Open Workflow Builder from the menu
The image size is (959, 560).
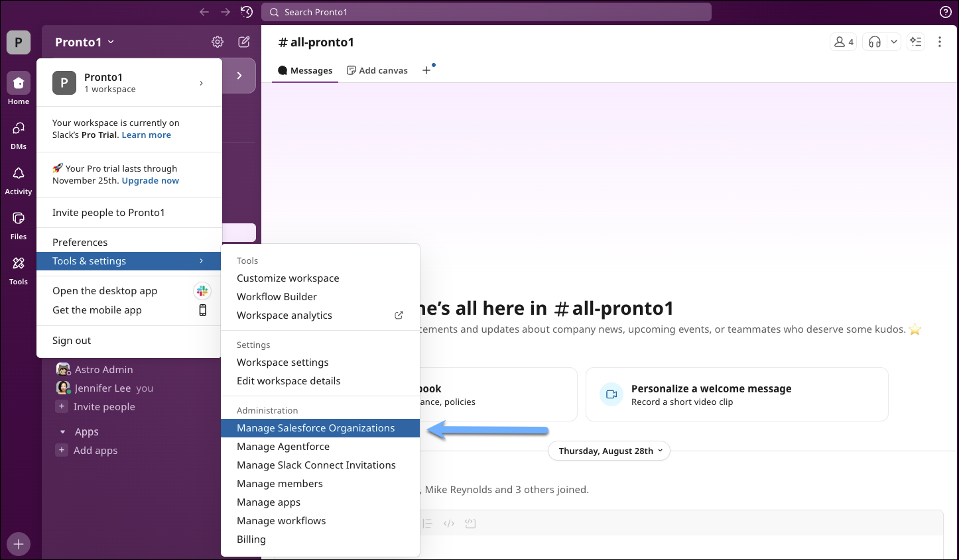coord(277,296)
